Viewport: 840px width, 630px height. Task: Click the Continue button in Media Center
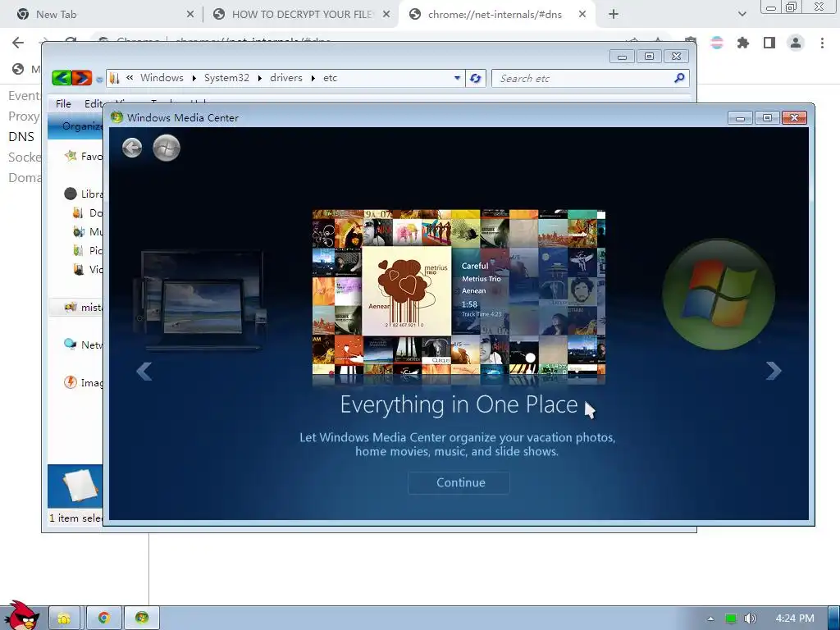(x=459, y=482)
